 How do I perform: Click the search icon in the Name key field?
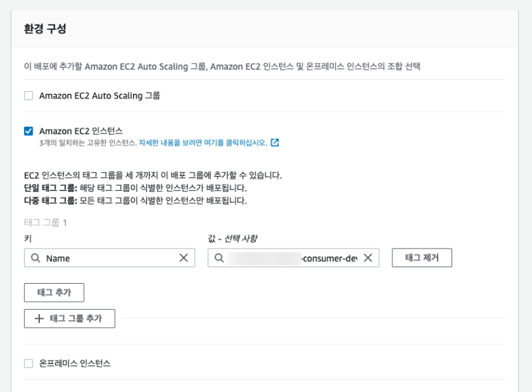(35, 258)
